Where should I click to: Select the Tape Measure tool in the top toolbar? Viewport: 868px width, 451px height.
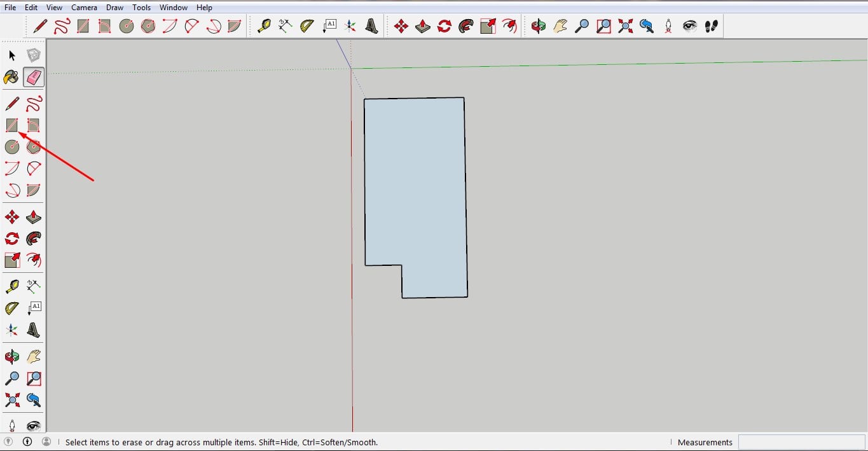click(x=264, y=26)
